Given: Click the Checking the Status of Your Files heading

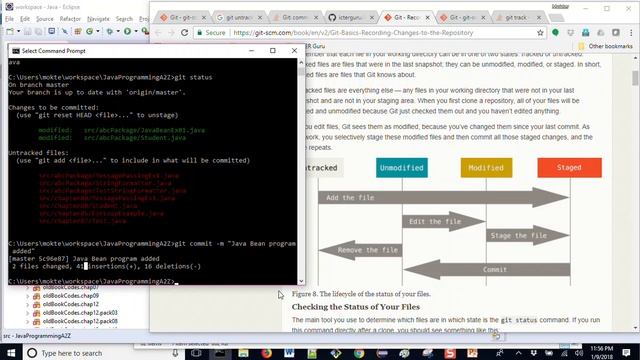Looking at the screenshot, I should click(x=356, y=307).
